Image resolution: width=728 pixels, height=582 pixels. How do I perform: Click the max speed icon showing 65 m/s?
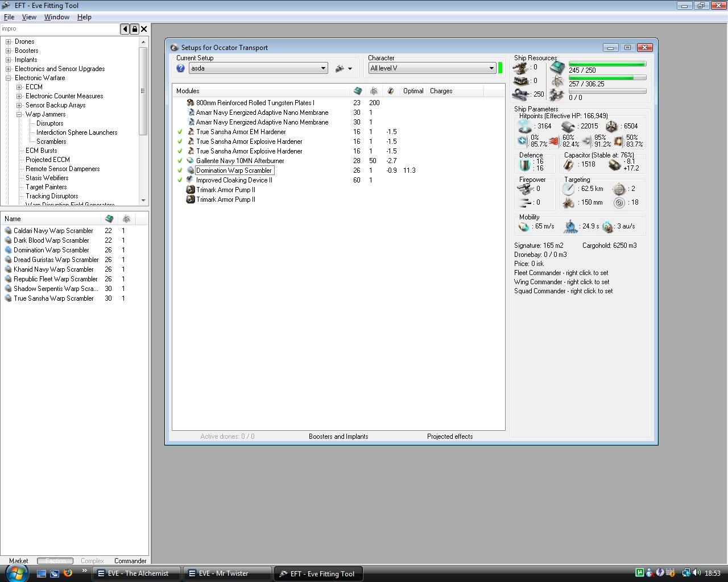pos(524,226)
